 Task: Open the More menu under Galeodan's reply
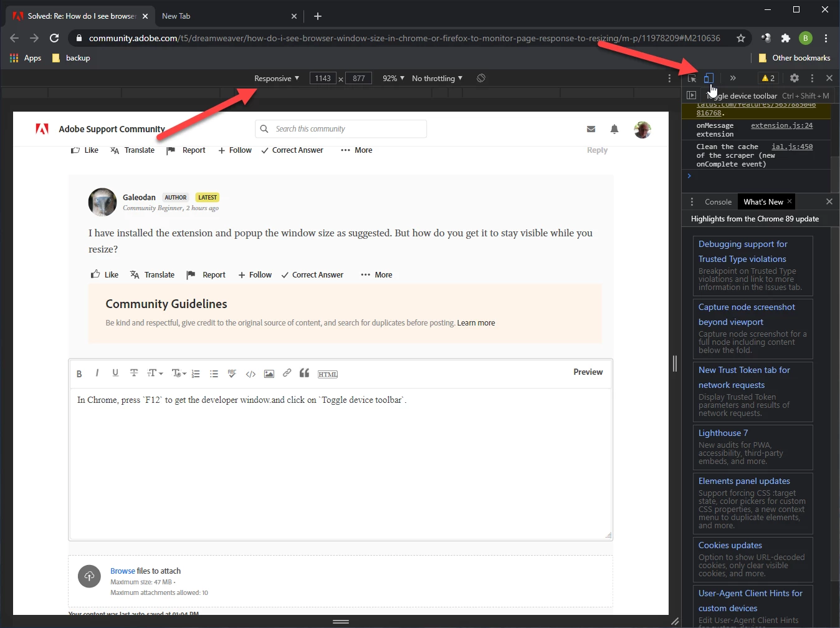(376, 274)
